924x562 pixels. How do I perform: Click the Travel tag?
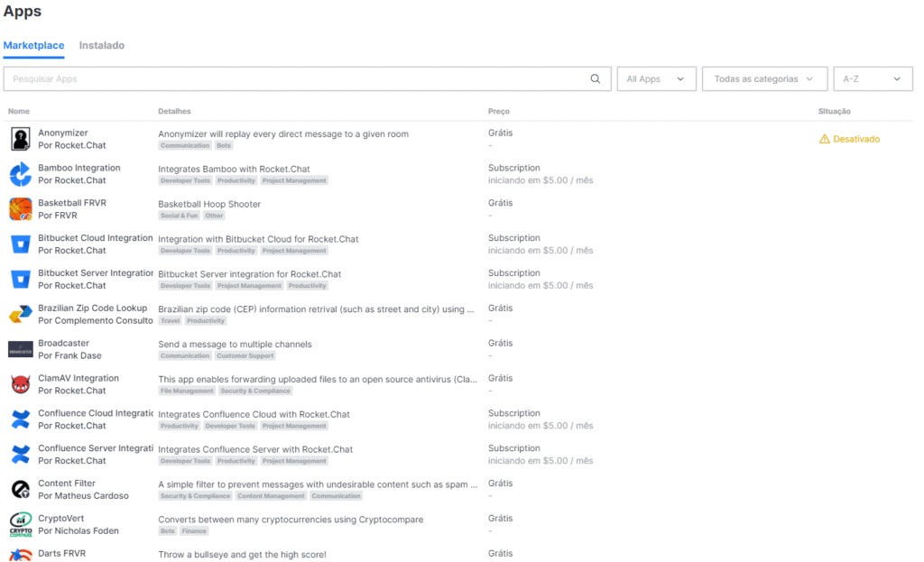[171, 321]
